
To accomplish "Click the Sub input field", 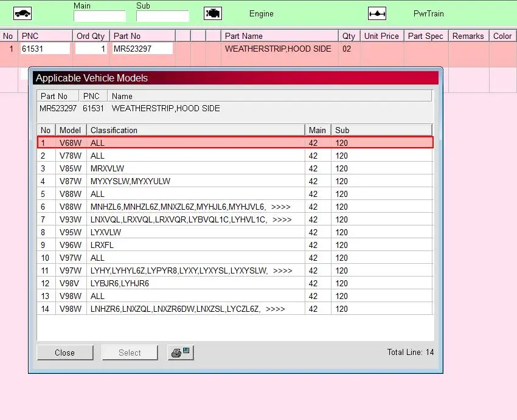I will [x=162, y=16].
